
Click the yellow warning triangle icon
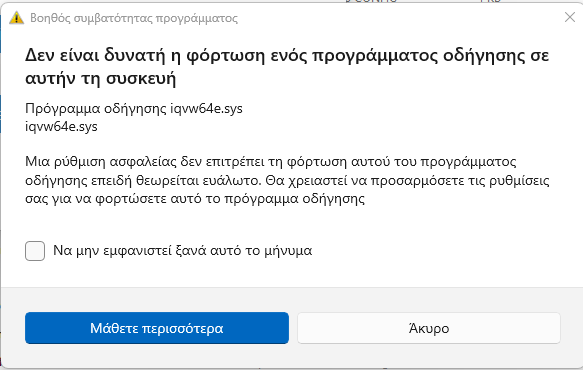[16, 17]
